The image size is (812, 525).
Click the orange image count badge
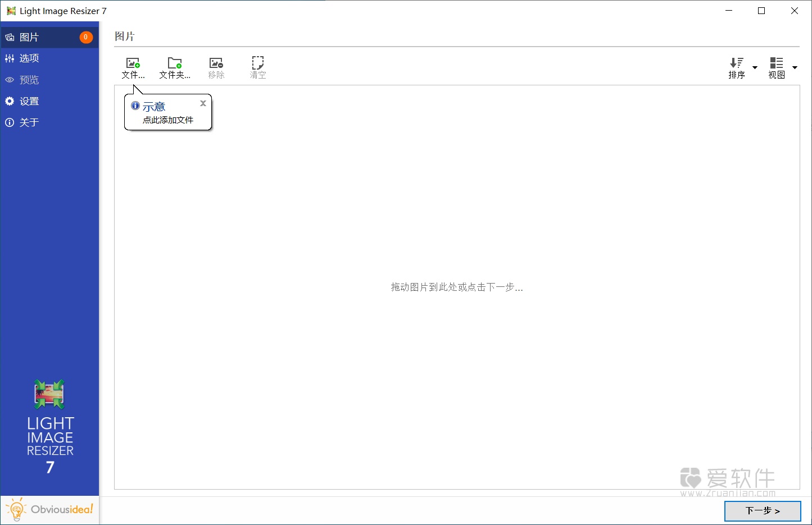pyautogui.click(x=86, y=37)
